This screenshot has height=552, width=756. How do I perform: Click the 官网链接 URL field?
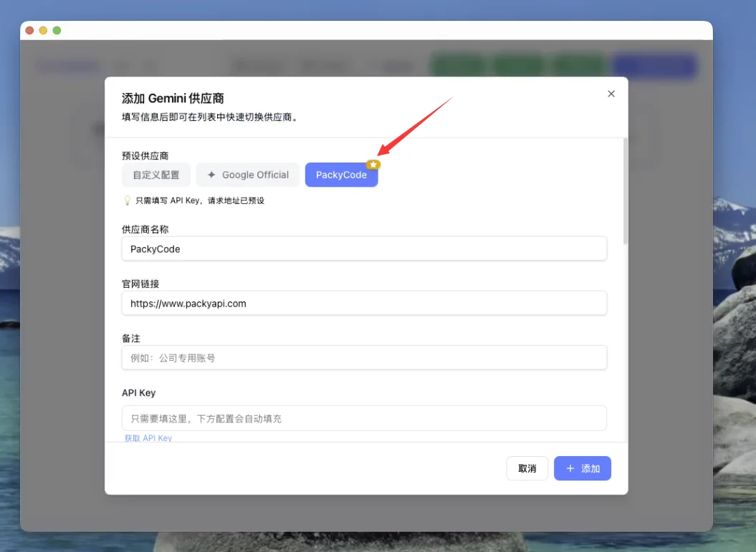click(364, 303)
